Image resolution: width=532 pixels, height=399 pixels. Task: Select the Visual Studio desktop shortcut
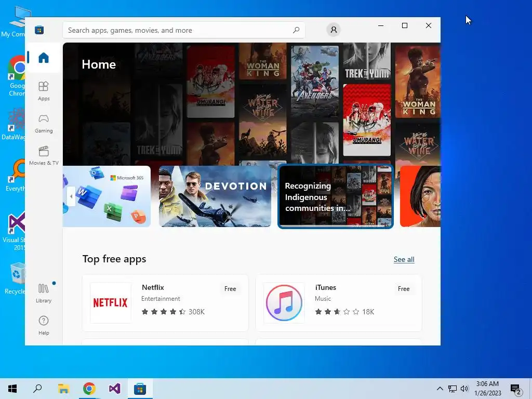coord(14,231)
